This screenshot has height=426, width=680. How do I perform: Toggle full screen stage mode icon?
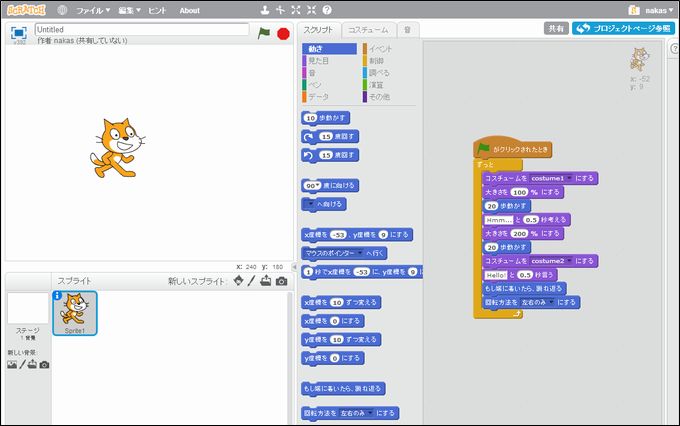pyautogui.click(x=18, y=32)
